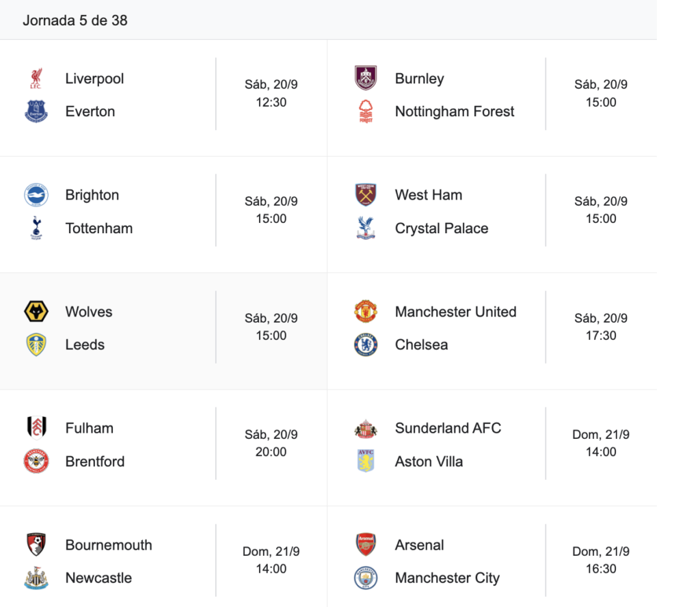The height and width of the screenshot is (607, 700).
Task: Open the Burnley team name link
Action: [x=419, y=79]
